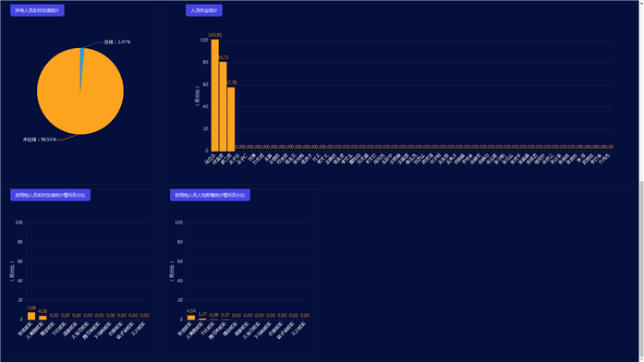The height and width of the screenshot is (362, 644).
Task: Click the 未在线 98.53% pie label
Action: point(40,139)
